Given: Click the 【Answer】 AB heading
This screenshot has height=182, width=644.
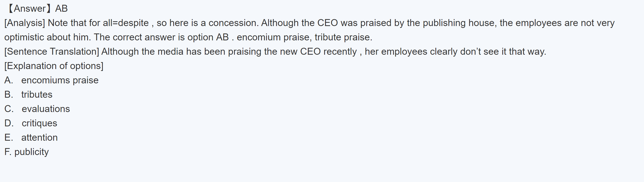Looking at the screenshot, I should 37,9.
